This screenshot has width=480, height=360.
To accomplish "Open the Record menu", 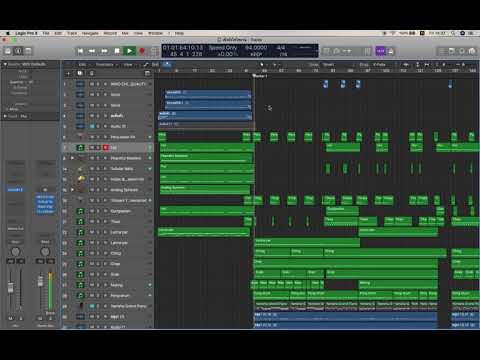I will (110, 33).
